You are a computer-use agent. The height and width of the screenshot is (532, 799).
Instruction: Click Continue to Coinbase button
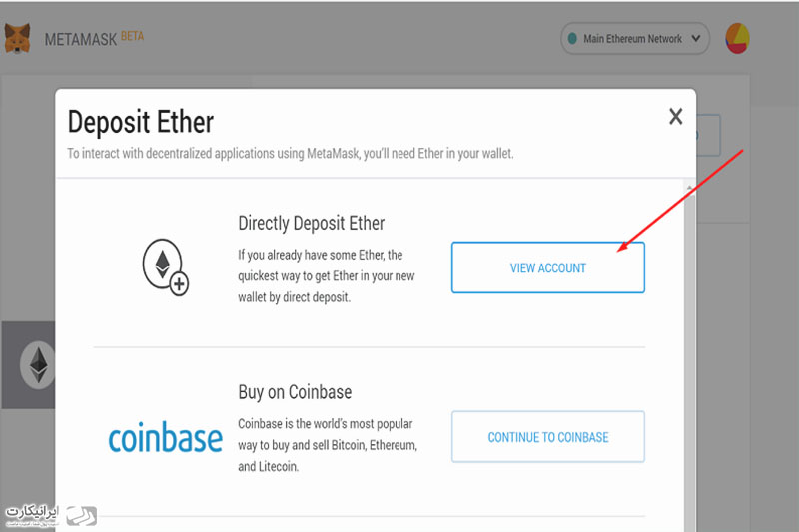tap(547, 437)
